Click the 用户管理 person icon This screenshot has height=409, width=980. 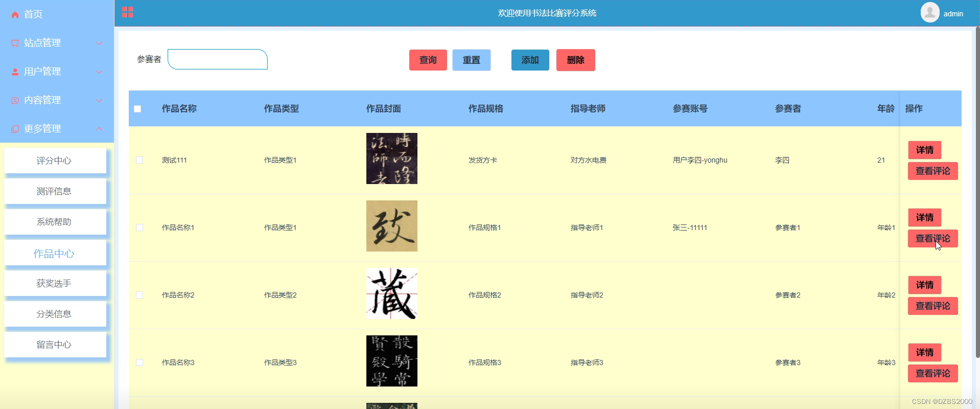click(15, 72)
